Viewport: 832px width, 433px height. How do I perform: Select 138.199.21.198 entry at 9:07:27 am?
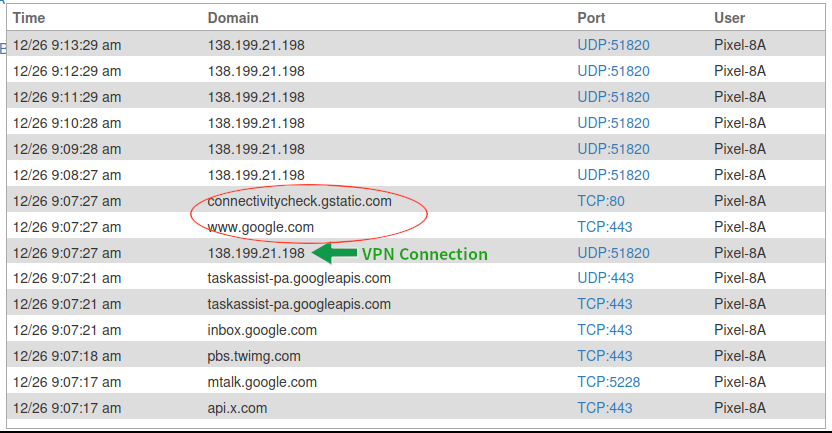(x=256, y=253)
